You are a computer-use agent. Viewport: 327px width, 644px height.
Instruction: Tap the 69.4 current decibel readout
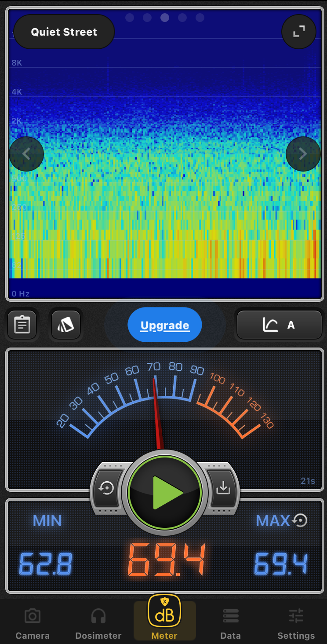[x=166, y=560]
